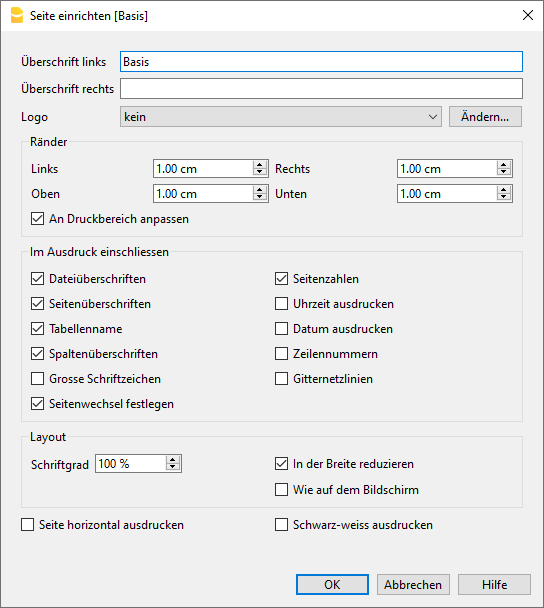This screenshot has width=544, height=608.
Task: Click the Oben margin value field
Action: [203, 193]
